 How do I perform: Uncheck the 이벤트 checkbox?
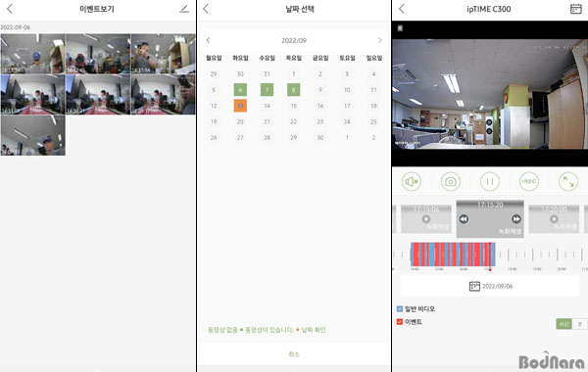(400, 322)
